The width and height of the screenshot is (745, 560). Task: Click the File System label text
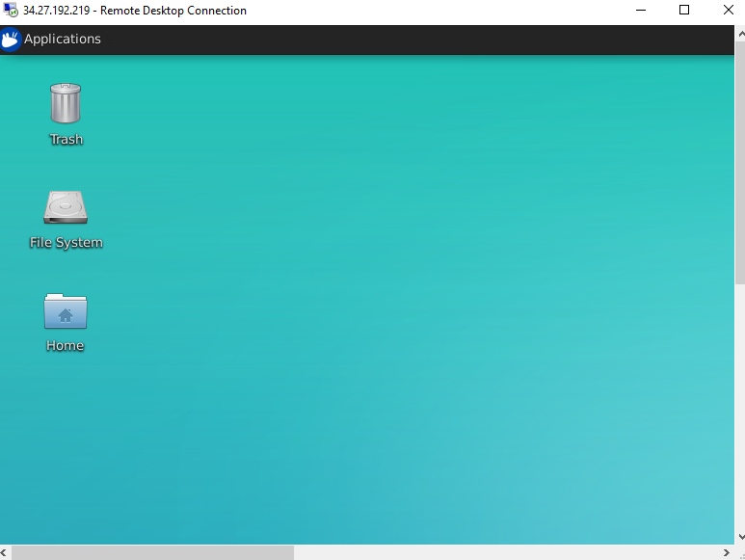pyautogui.click(x=67, y=242)
